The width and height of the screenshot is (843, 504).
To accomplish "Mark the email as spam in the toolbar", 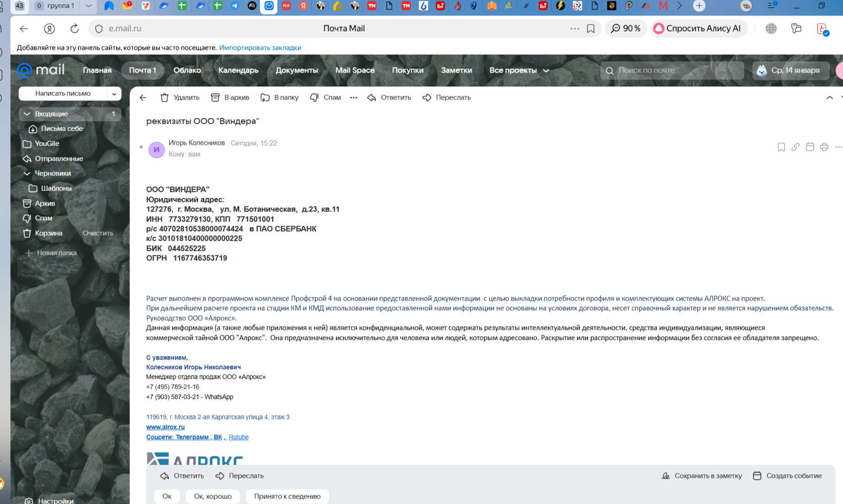I will tap(325, 97).
